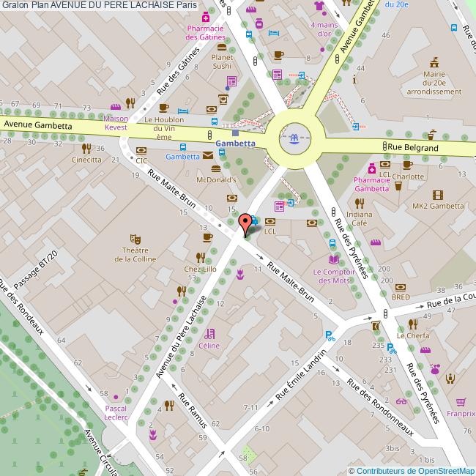Click the BRED bank icon
Image resolution: width=476 pixels, height=476 pixels.
(x=400, y=286)
